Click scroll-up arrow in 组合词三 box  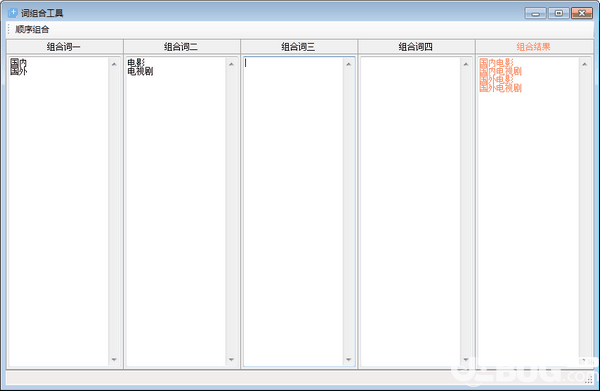coord(349,64)
